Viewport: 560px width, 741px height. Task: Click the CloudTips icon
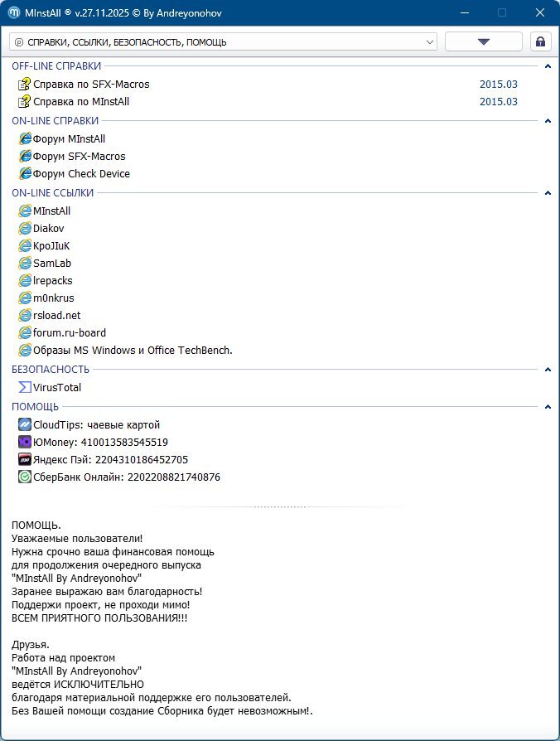pyautogui.click(x=25, y=424)
